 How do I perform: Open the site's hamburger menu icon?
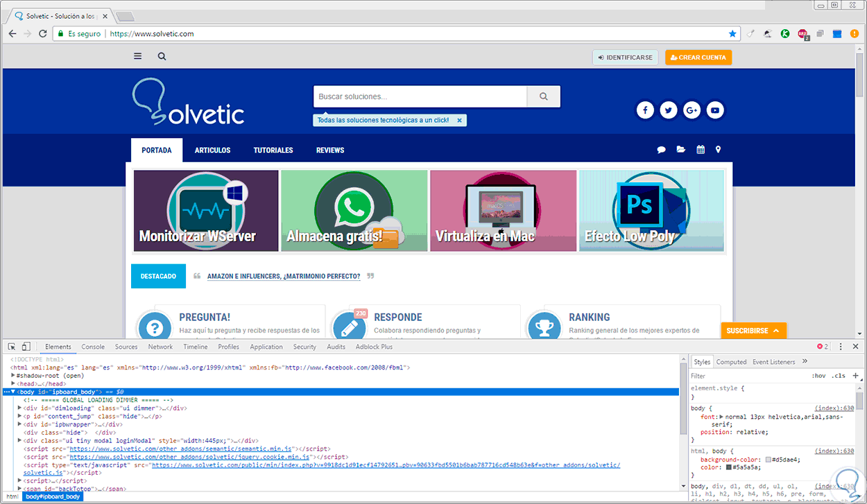tap(138, 57)
